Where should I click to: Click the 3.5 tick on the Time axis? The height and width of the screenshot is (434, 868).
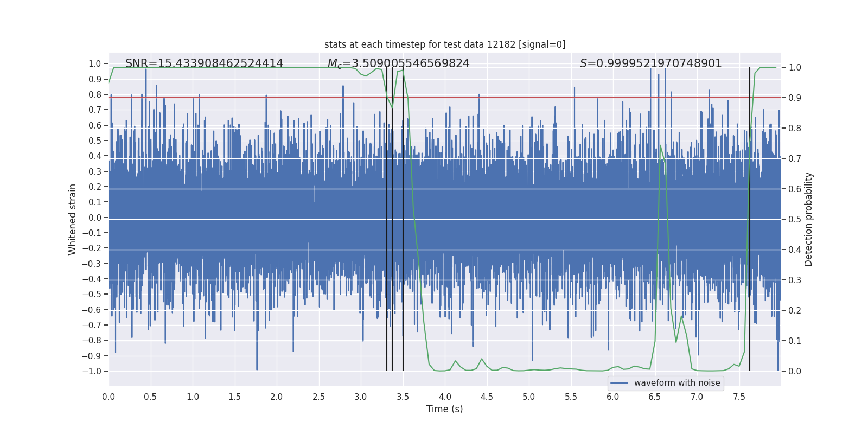click(x=403, y=397)
